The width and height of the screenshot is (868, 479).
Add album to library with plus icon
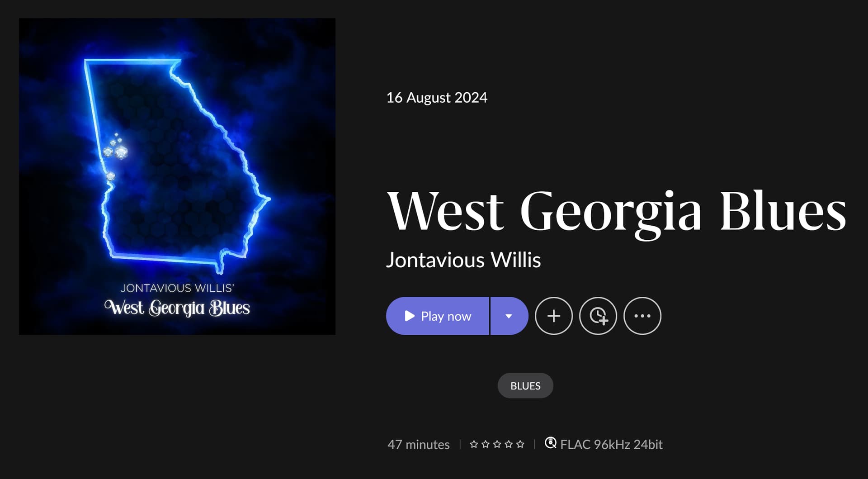click(554, 316)
